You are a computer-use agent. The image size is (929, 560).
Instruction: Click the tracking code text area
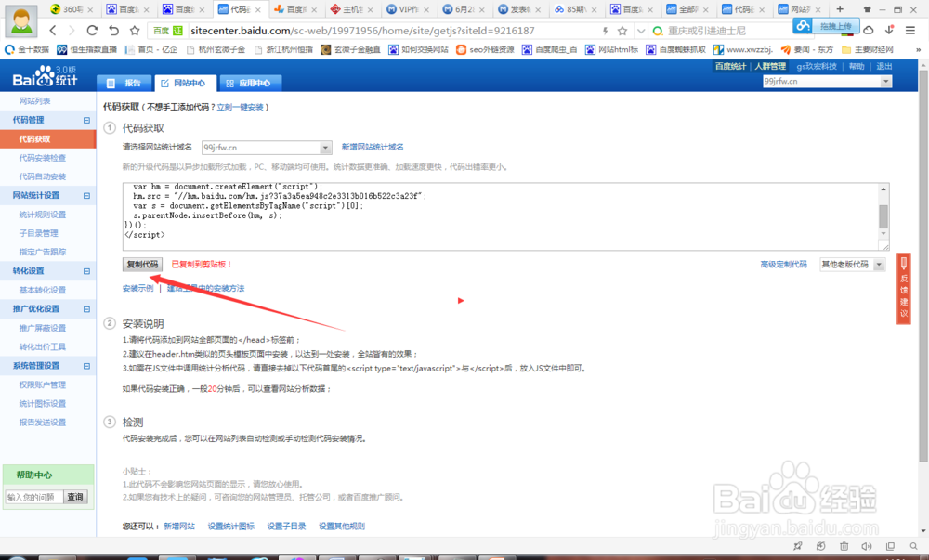tap(501, 216)
